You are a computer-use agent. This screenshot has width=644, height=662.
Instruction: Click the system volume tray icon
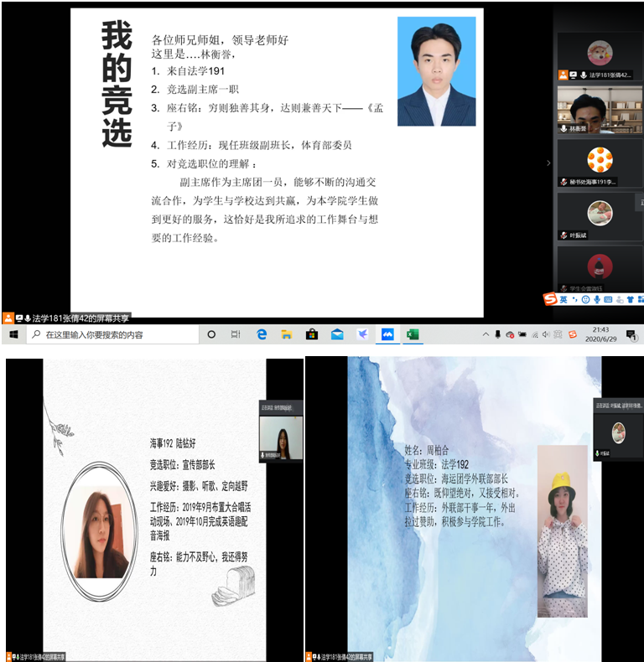pyautogui.click(x=546, y=334)
